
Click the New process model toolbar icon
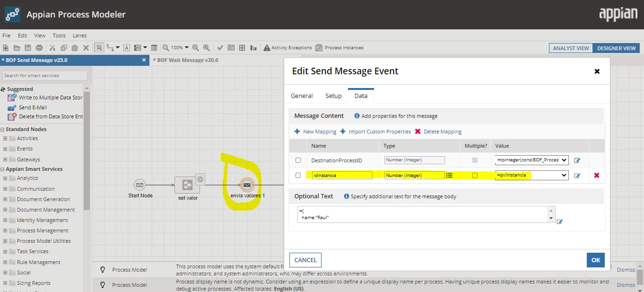click(6, 48)
